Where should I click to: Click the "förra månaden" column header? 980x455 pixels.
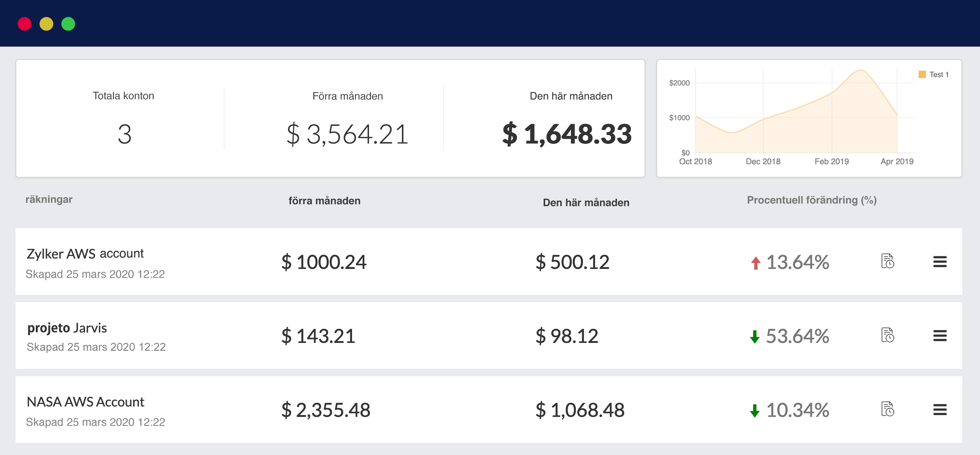click(324, 201)
